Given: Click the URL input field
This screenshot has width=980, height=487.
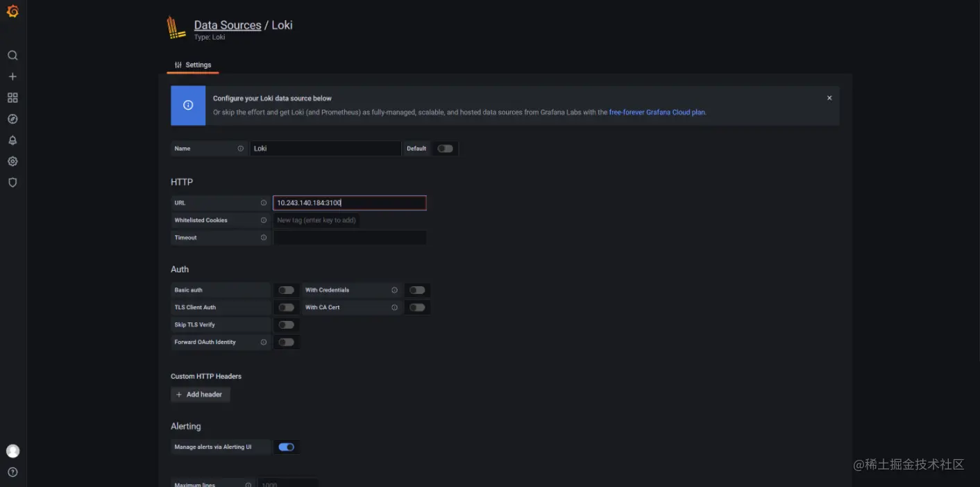Looking at the screenshot, I should 349,203.
